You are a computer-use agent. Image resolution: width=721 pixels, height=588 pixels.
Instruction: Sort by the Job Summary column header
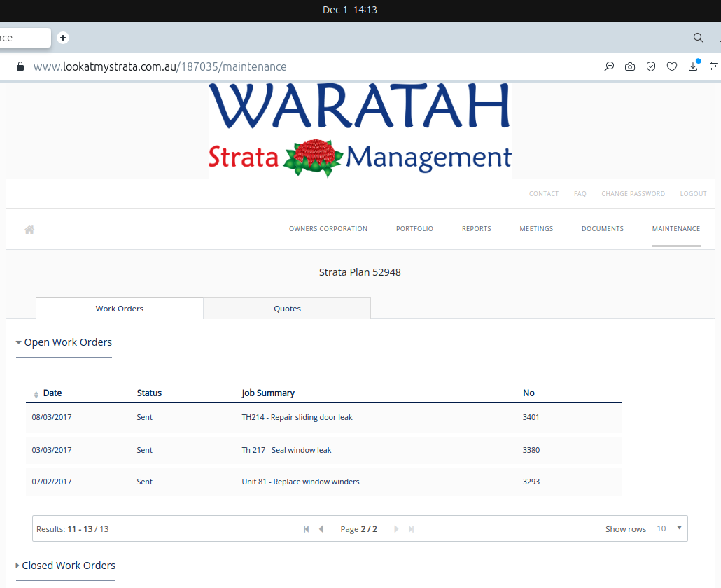268,393
